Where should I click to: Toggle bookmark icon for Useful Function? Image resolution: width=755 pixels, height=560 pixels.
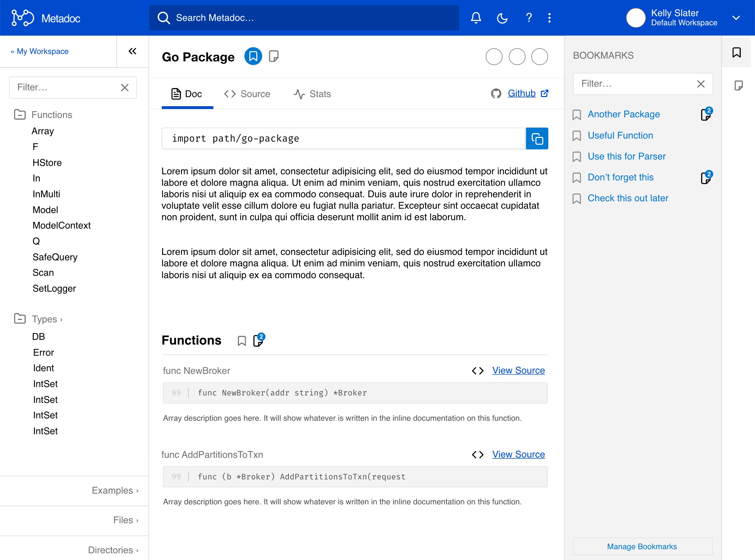coord(576,136)
